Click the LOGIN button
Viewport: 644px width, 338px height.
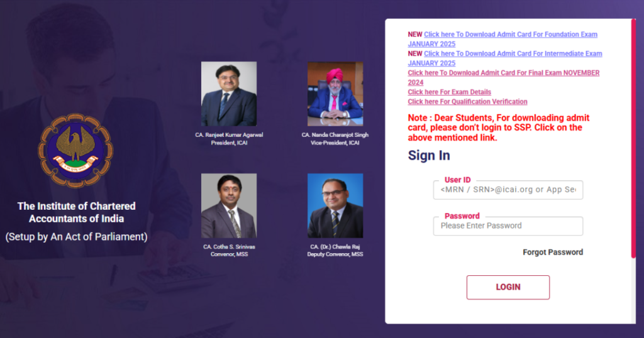(x=508, y=287)
